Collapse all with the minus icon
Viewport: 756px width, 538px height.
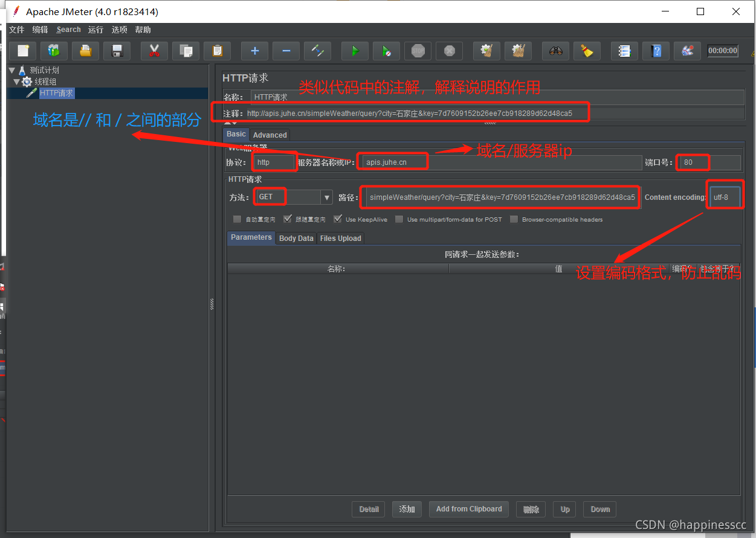coord(286,51)
